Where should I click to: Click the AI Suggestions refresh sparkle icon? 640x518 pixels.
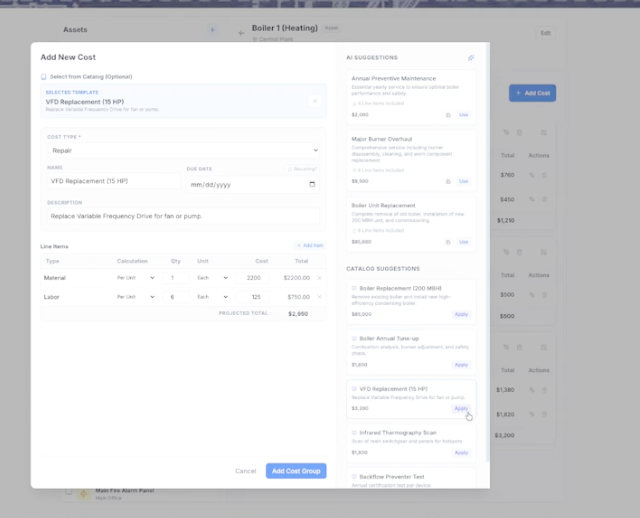click(471, 58)
